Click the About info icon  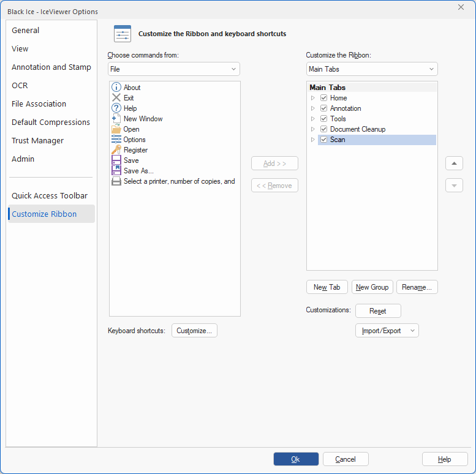(x=116, y=88)
